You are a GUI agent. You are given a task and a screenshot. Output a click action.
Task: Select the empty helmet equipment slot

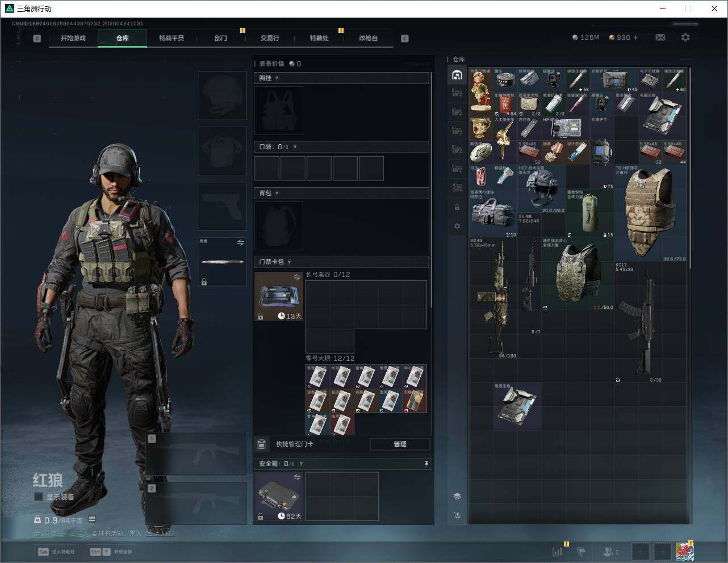pyautogui.click(x=223, y=95)
